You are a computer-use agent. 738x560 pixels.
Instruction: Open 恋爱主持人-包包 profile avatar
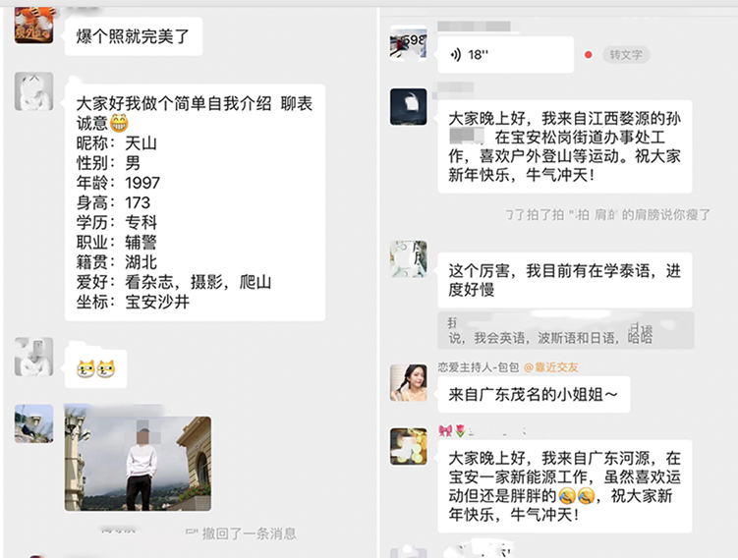(x=409, y=382)
